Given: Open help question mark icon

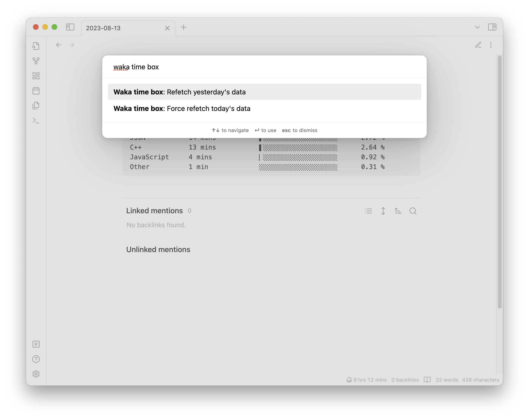Looking at the screenshot, I should 36,359.
